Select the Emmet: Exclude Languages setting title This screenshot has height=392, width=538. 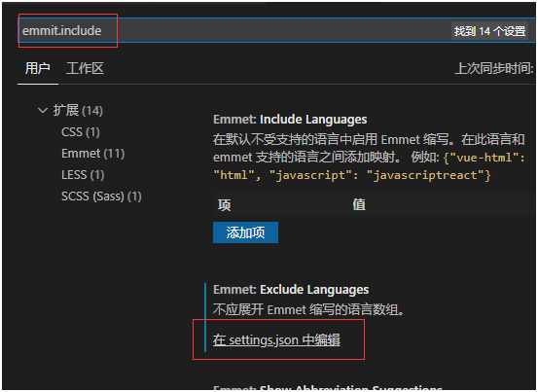[291, 290]
